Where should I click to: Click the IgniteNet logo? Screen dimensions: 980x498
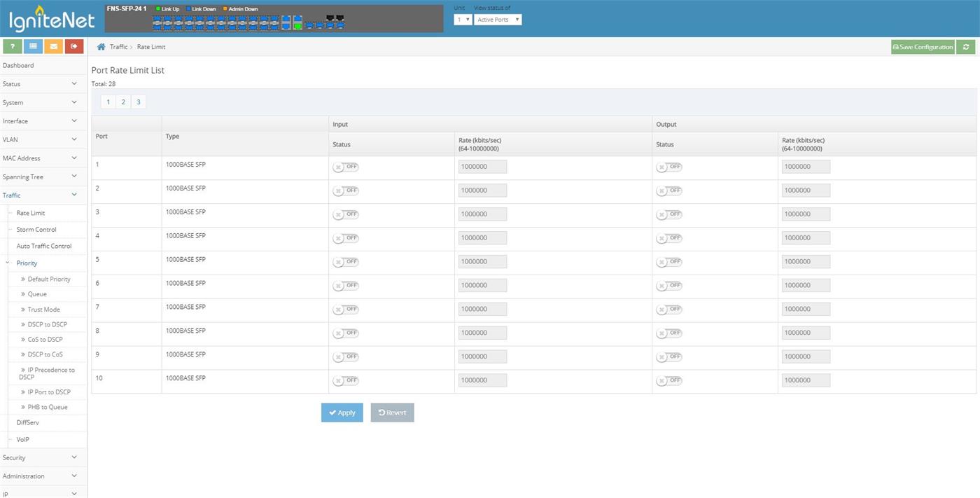tap(52, 19)
